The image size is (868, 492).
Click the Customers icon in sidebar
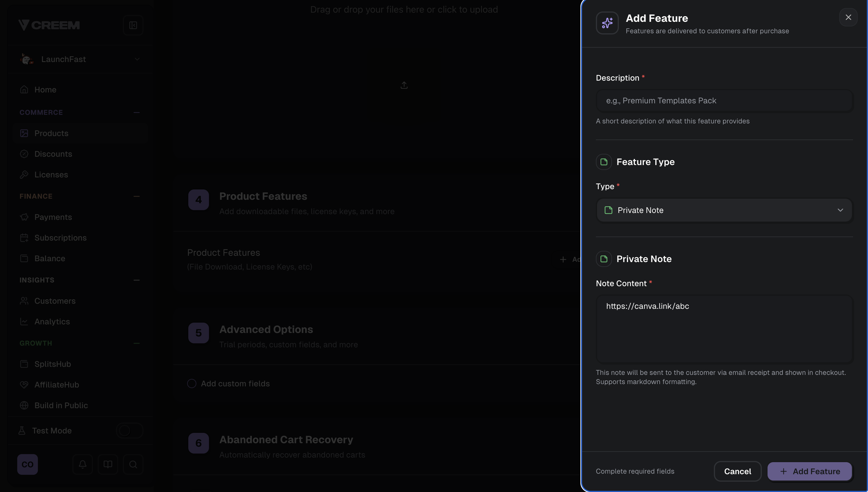tap(24, 301)
